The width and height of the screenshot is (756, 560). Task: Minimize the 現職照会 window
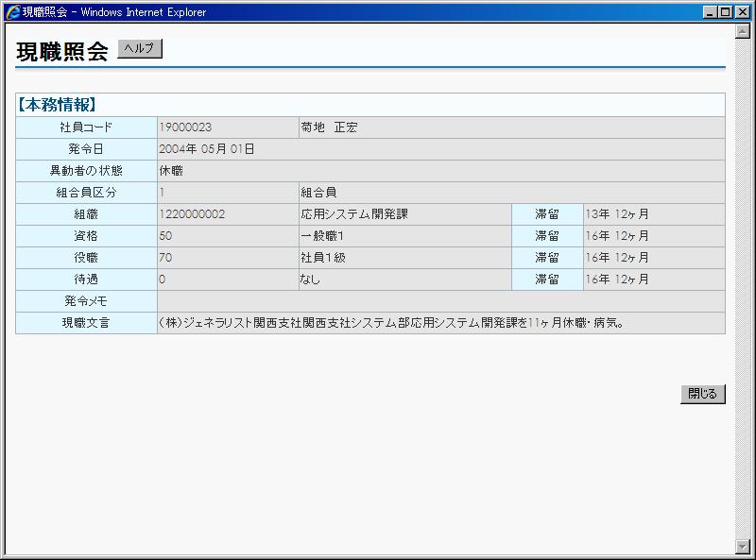[711, 12]
